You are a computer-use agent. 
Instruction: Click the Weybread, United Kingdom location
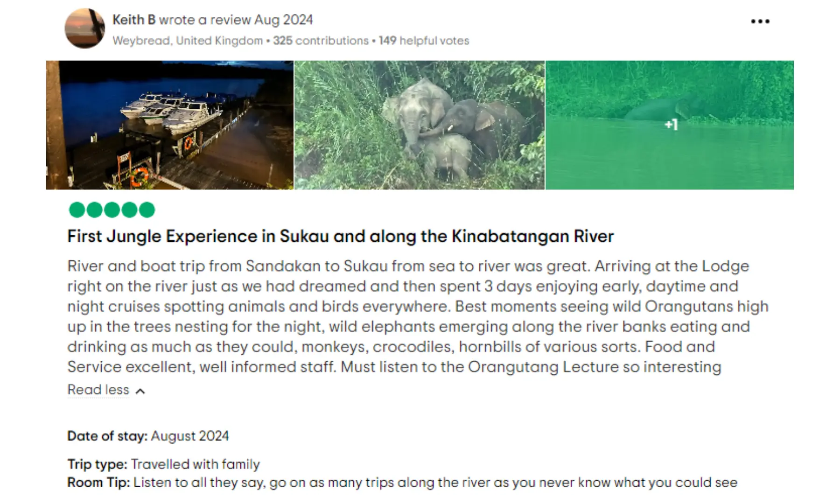[188, 41]
